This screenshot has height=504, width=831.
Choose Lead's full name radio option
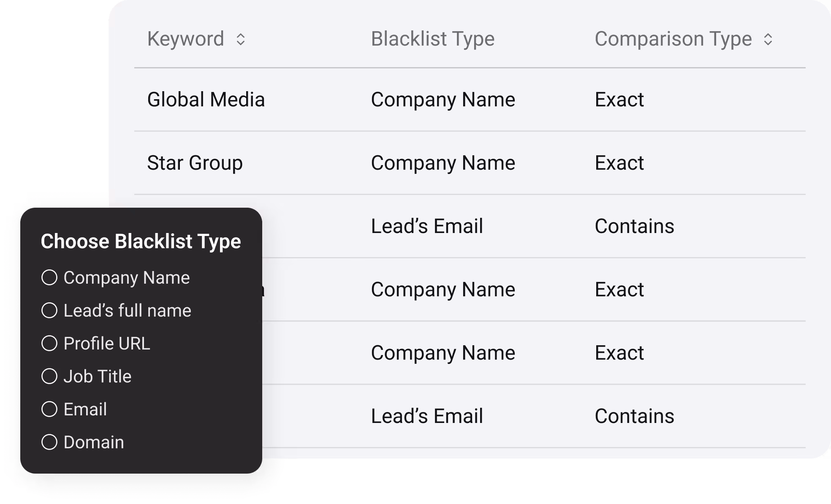click(x=49, y=311)
